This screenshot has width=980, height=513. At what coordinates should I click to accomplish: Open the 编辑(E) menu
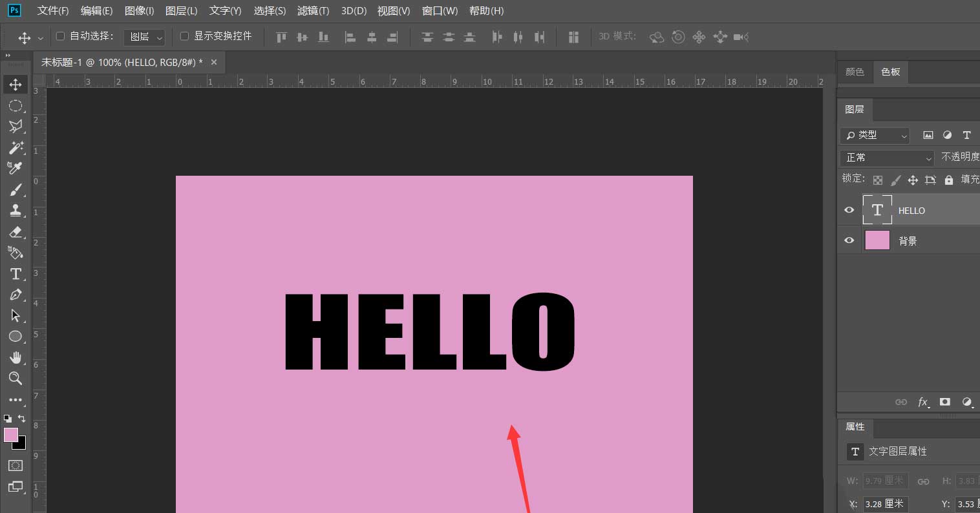(96, 11)
